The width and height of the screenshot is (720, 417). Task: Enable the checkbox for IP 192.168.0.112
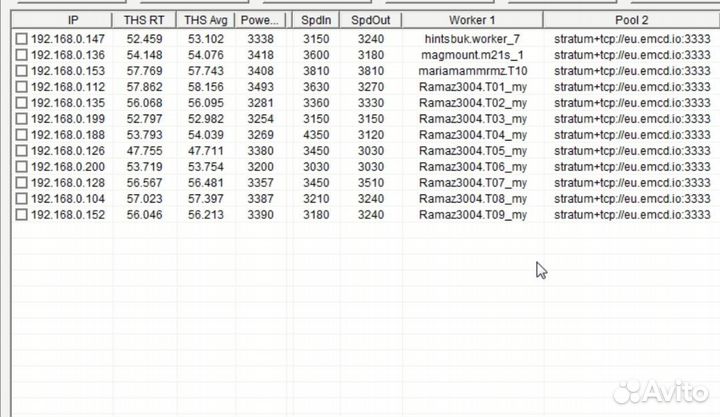tap(22, 87)
